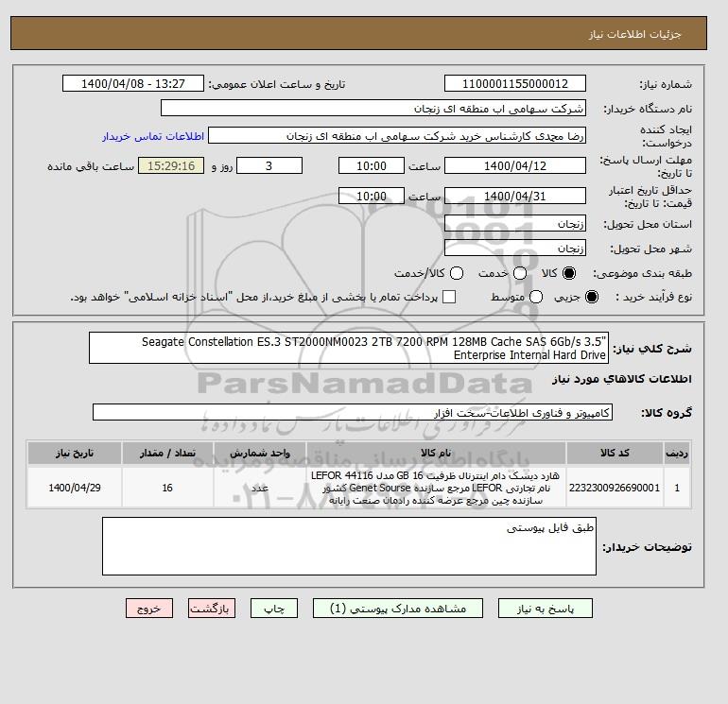Click the ساعت باقی مانده label

[91, 166]
